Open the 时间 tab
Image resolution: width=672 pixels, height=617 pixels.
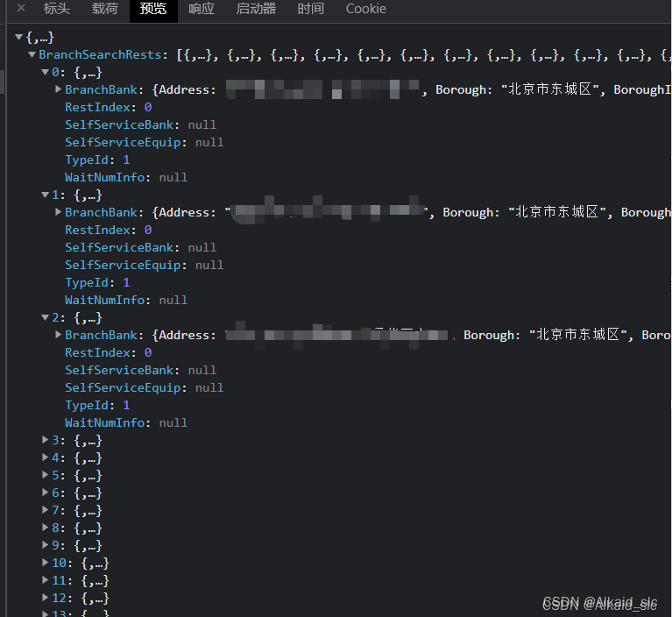click(x=311, y=9)
